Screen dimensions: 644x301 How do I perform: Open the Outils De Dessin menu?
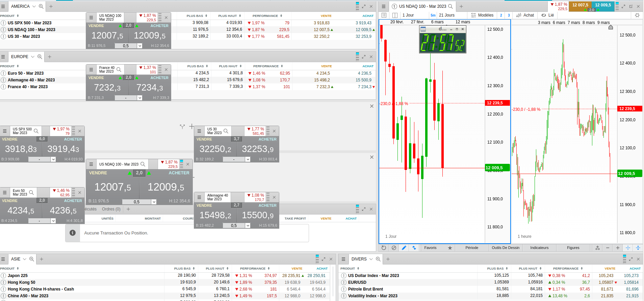pos(506,248)
